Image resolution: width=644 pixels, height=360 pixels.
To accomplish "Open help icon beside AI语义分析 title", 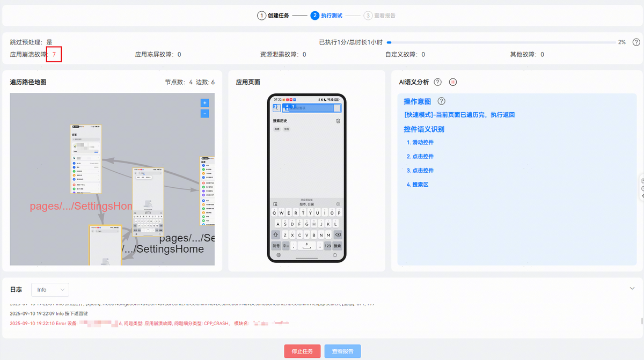I will tap(437, 82).
